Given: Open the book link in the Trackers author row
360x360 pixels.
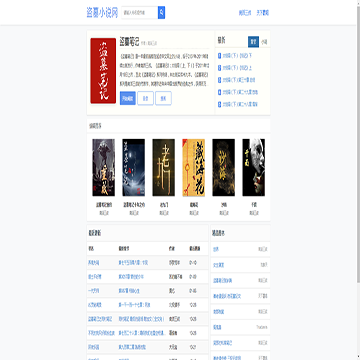Looking at the screenshot, I should point(217,327).
